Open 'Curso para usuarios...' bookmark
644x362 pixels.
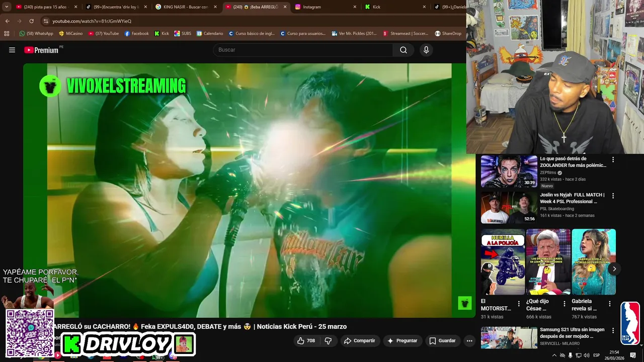click(x=303, y=34)
